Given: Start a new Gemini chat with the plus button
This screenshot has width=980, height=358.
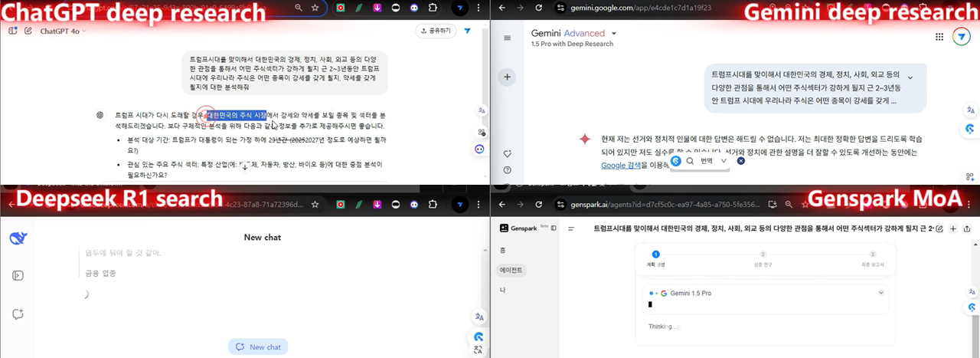Looking at the screenshot, I should coord(507,77).
